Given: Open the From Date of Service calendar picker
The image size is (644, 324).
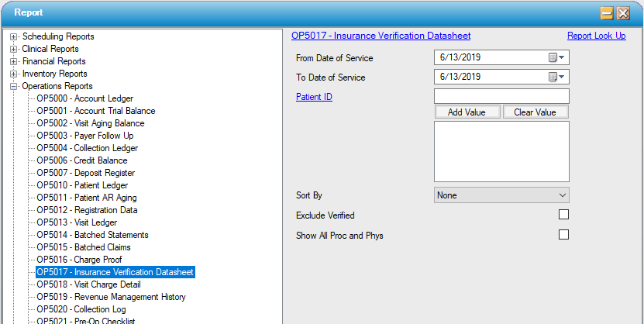Looking at the screenshot, I should 557,58.
